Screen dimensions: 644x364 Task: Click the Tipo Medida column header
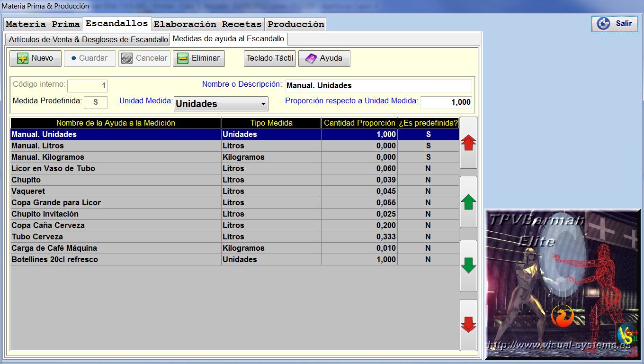coord(271,123)
